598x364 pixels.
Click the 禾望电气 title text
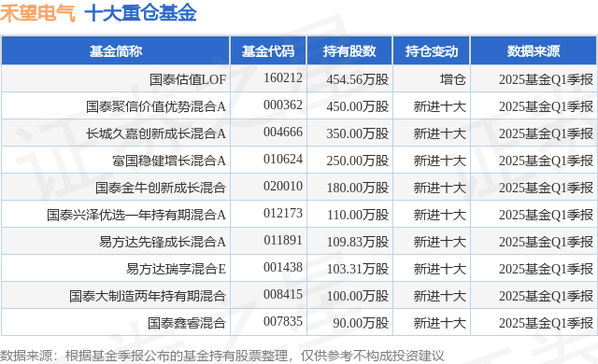pyautogui.click(x=37, y=13)
